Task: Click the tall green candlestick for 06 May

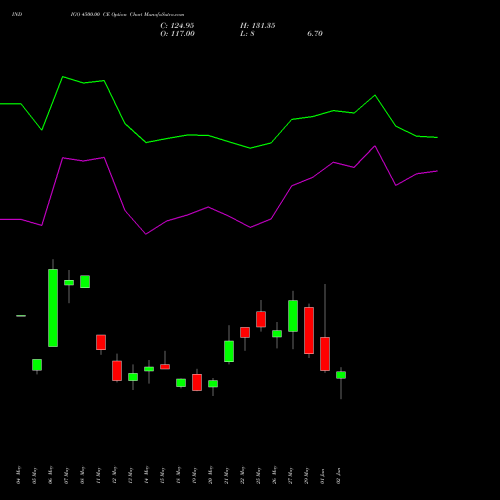Action: tap(53, 308)
